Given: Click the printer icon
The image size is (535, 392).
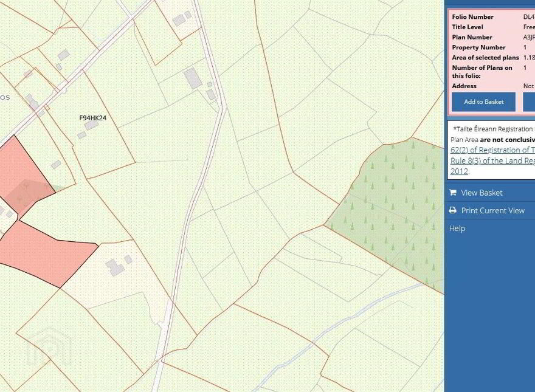Looking at the screenshot, I should click(453, 210).
